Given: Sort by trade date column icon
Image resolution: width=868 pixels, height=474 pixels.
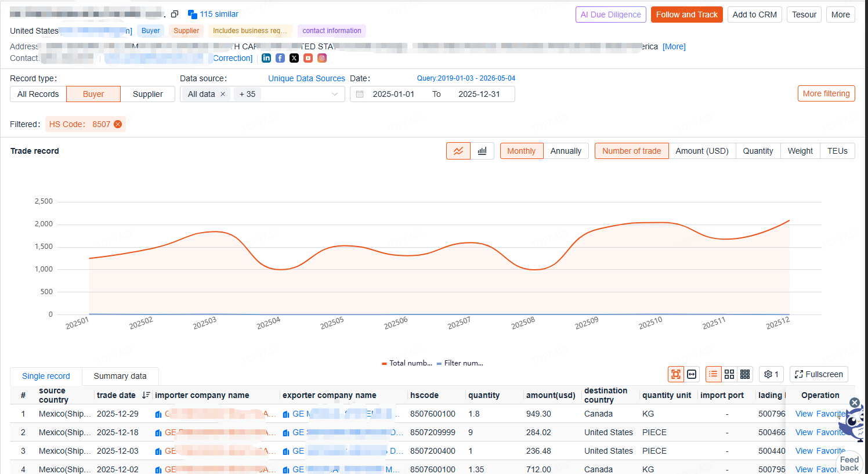Looking at the screenshot, I should click(146, 395).
